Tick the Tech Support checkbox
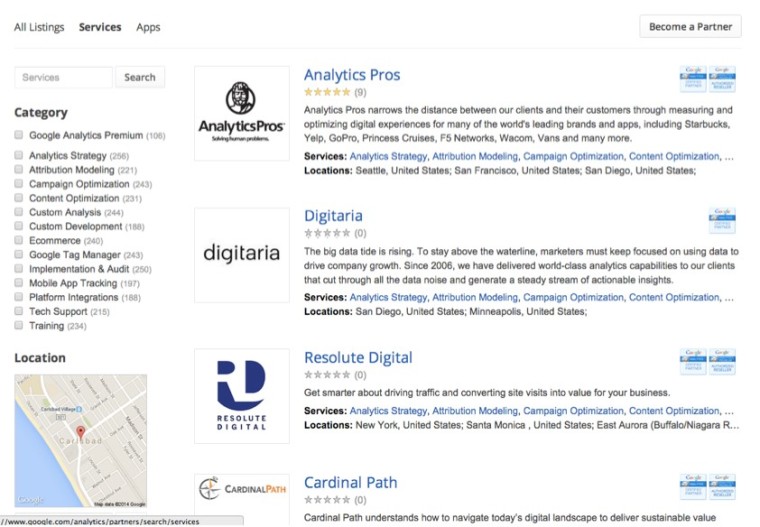This screenshot has width=760, height=527. click(x=18, y=311)
